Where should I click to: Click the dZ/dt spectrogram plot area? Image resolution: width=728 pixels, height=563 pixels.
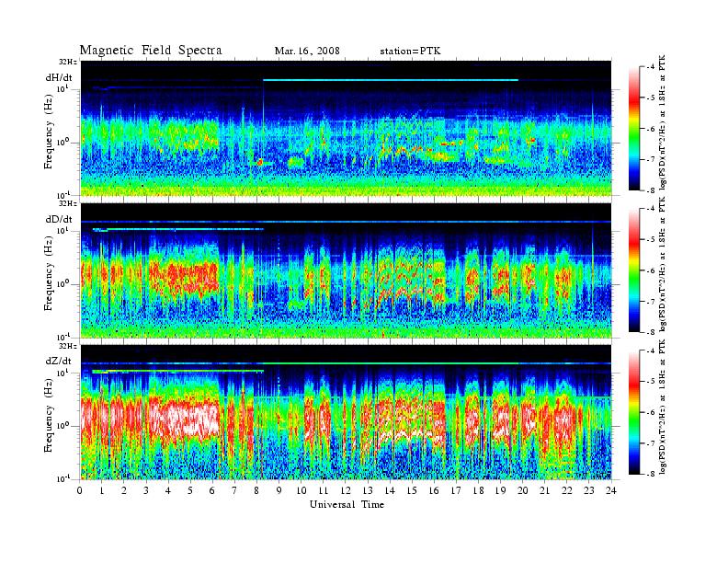pyautogui.click(x=347, y=412)
